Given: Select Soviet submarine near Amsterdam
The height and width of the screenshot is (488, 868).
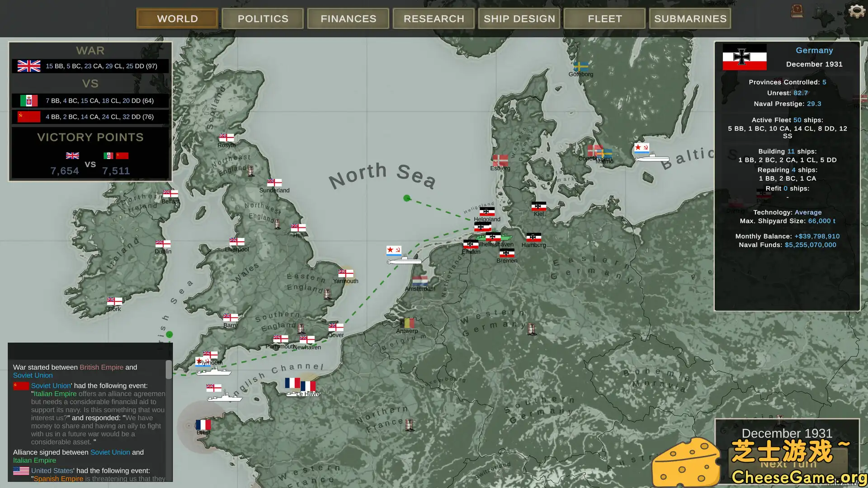Looking at the screenshot, I should (x=404, y=261).
